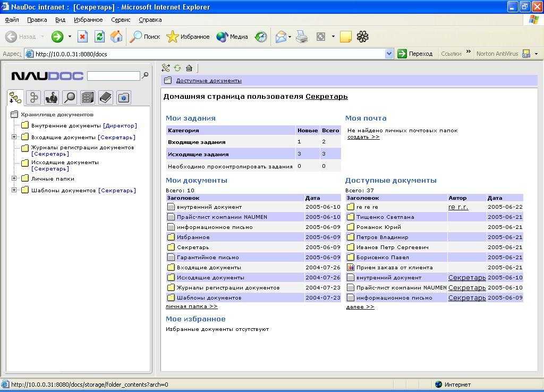Open the document tree navigation tab

click(15, 98)
